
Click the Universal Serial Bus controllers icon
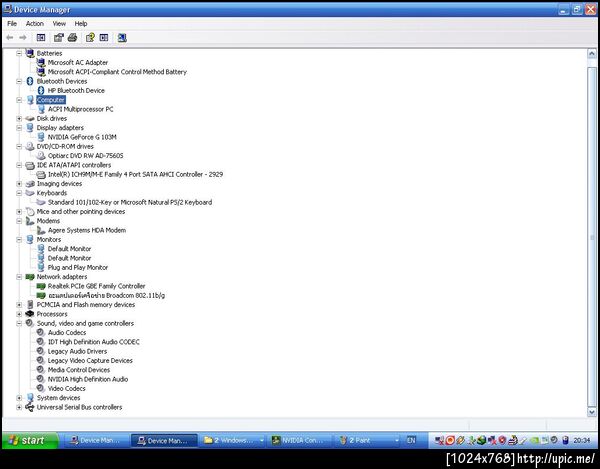coord(30,407)
